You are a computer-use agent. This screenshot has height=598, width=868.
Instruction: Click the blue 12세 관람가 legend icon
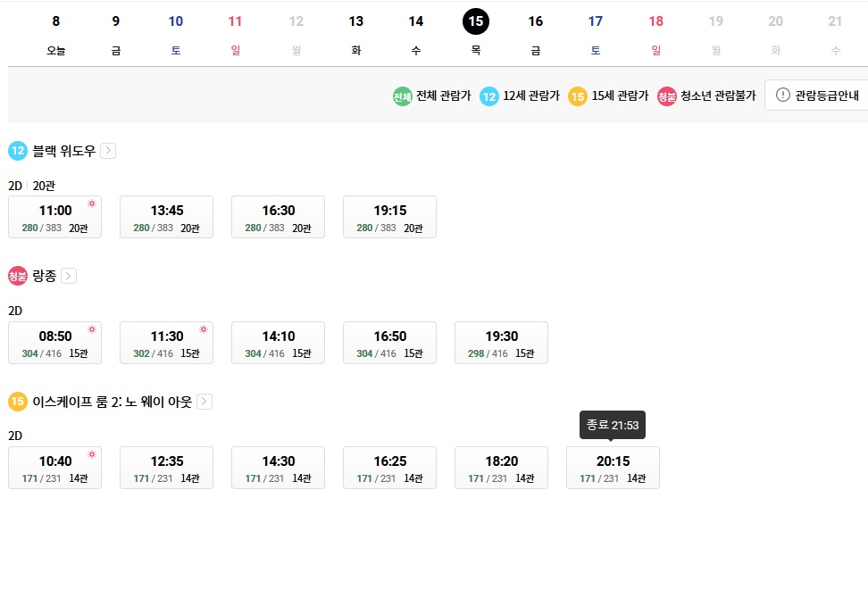coord(489,96)
